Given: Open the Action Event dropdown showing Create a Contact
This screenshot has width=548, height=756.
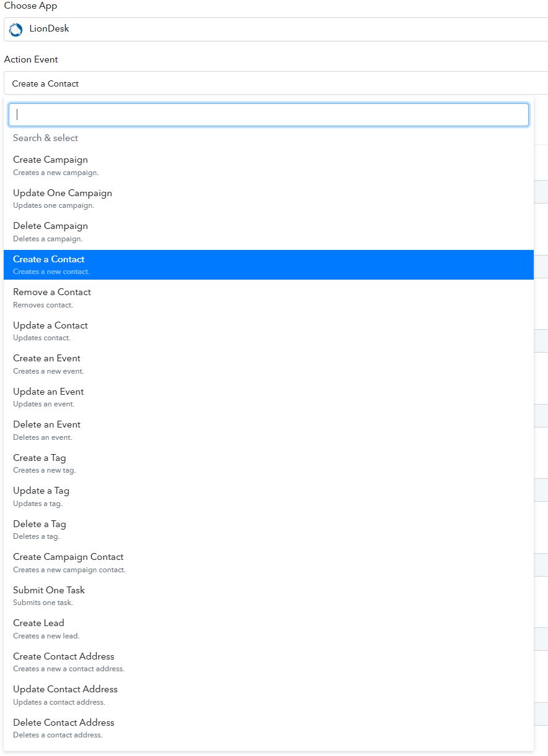Looking at the screenshot, I should click(x=276, y=83).
